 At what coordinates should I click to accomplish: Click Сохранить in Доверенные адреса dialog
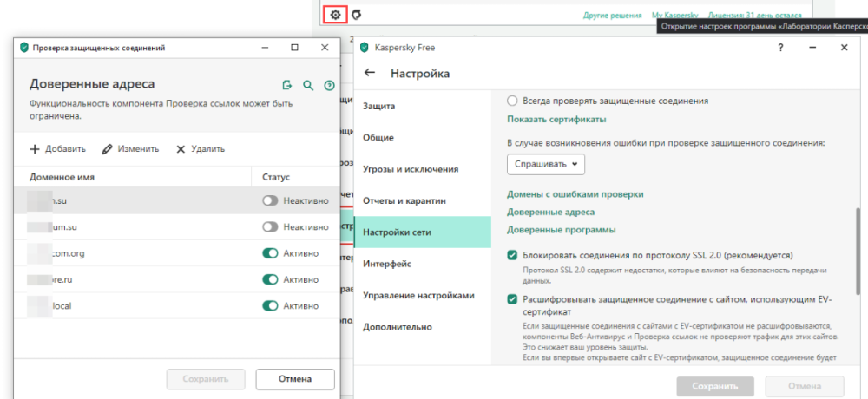point(206,379)
